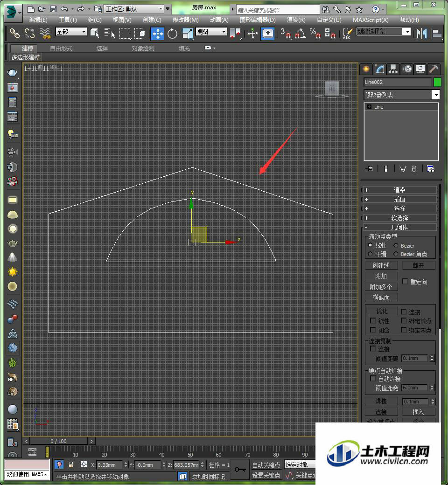Screen dimensions: 448x485
Task: Click the Mirror tool icon
Action: [421, 33]
